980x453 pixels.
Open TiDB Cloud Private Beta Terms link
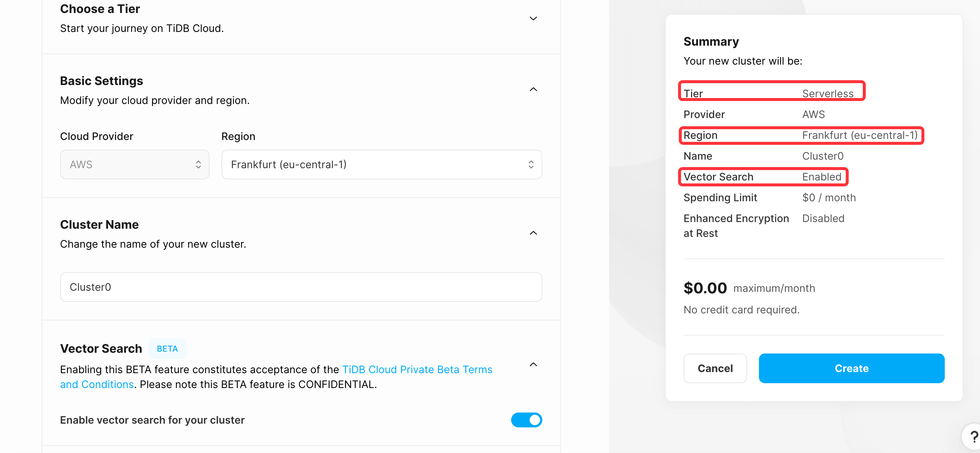tap(417, 369)
